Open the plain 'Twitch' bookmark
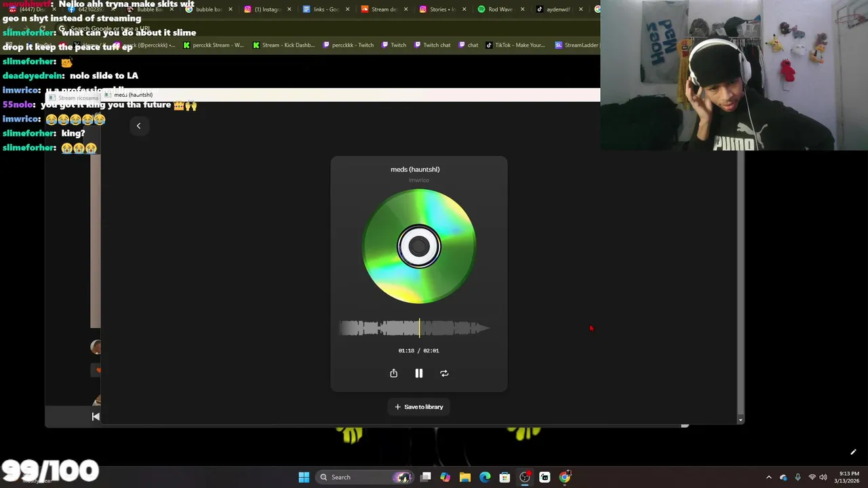Viewport: 868px width, 488px height. 394,45
